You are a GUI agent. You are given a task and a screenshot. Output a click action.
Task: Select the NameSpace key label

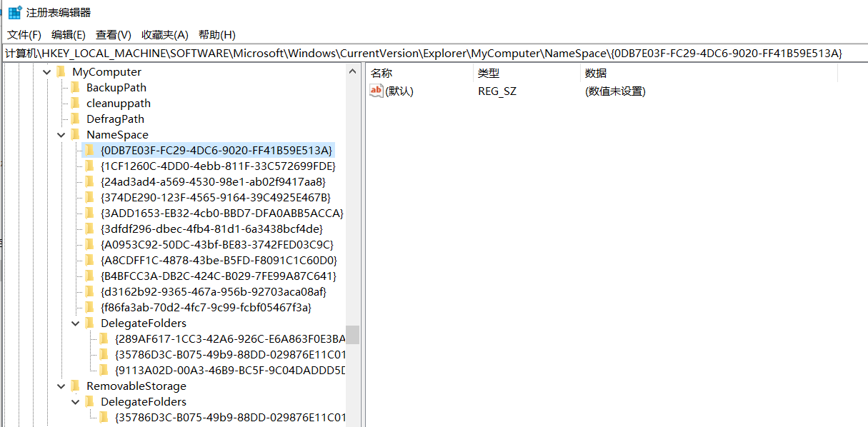point(118,135)
